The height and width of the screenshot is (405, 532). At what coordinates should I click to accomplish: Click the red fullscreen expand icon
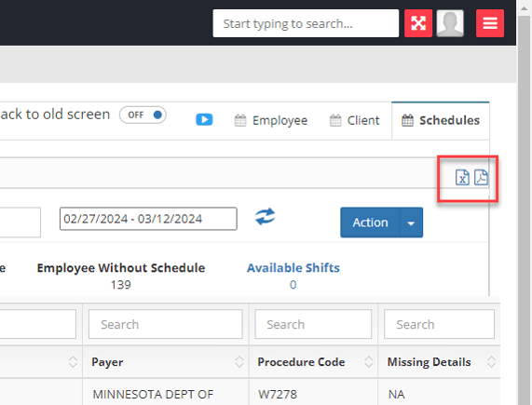[x=418, y=23]
